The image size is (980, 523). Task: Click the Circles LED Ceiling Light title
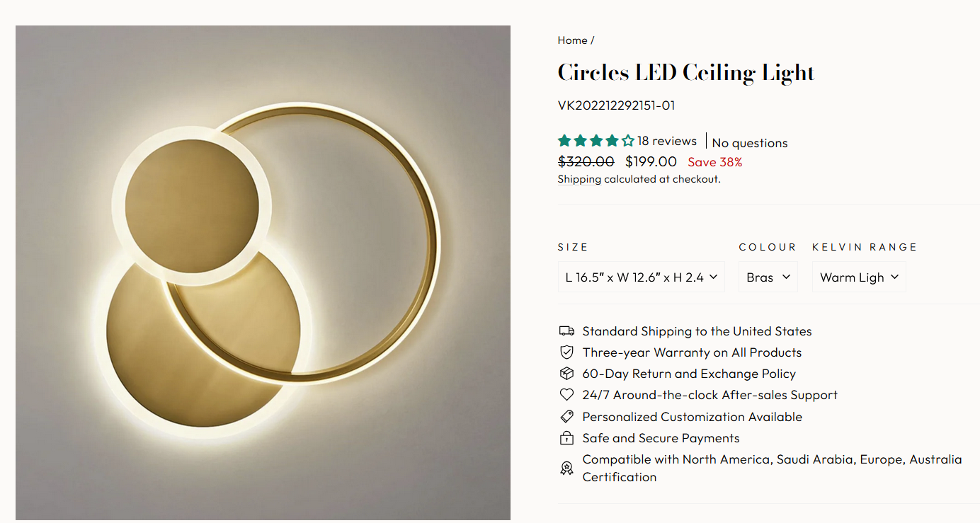(686, 73)
